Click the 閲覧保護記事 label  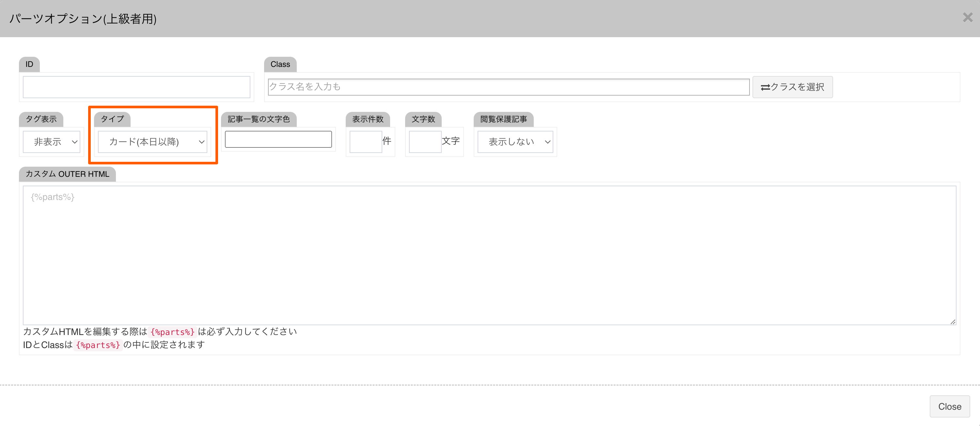pyautogui.click(x=503, y=119)
